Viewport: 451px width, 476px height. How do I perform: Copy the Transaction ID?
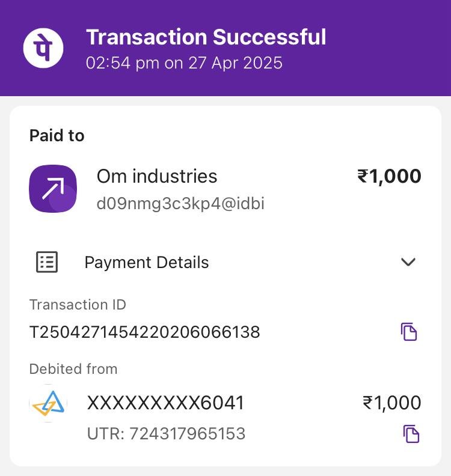[x=409, y=332]
